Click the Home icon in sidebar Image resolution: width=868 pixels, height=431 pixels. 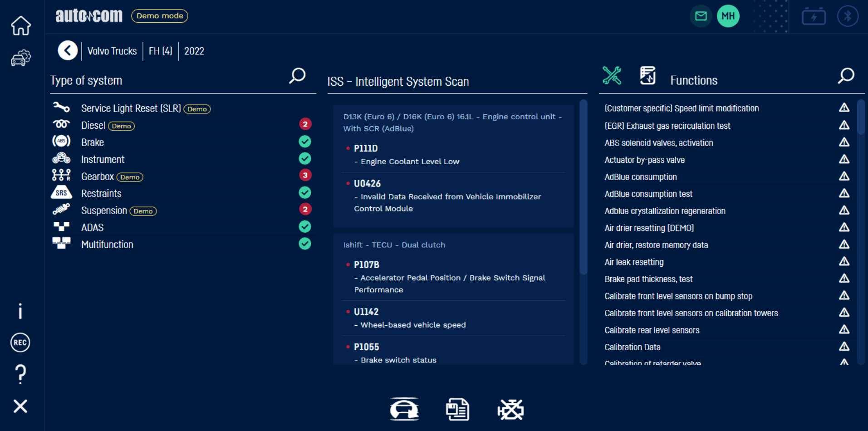click(x=21, y=25)
